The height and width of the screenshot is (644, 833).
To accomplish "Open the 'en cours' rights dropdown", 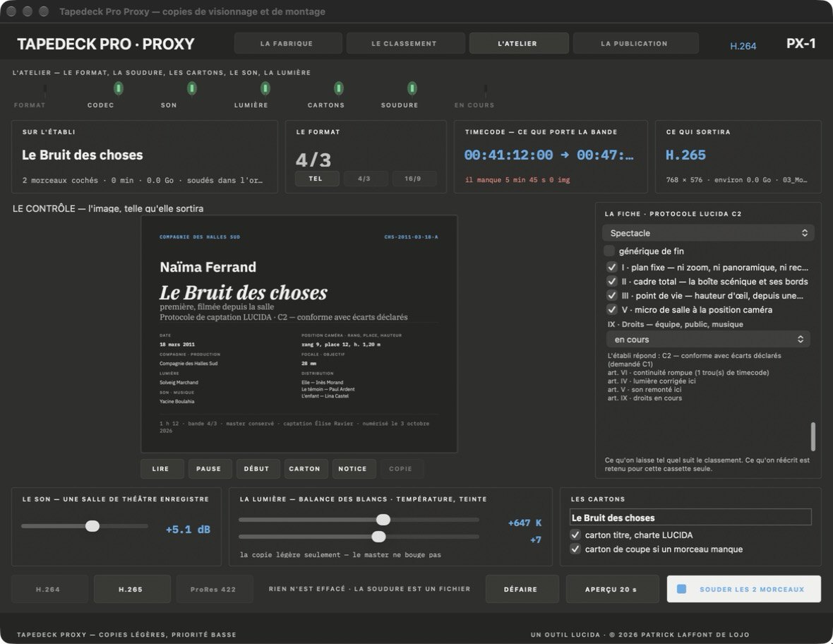I will 708,339.
